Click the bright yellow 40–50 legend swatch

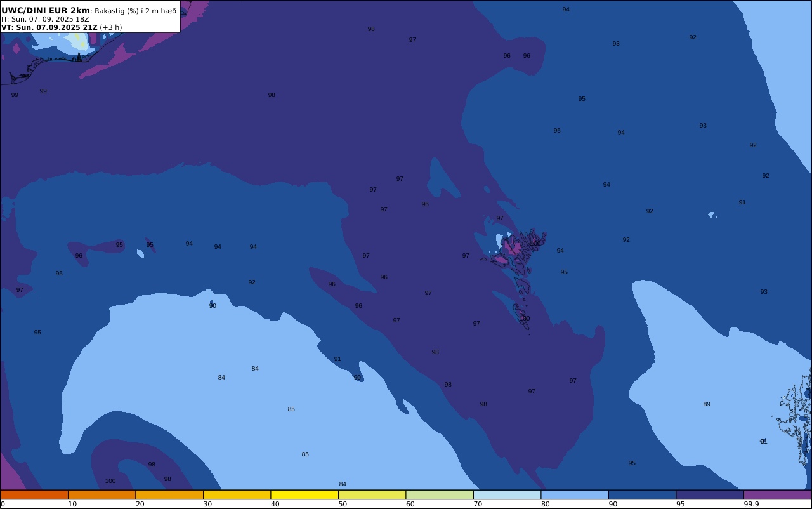pyautogui.click(x=304, y=494)
